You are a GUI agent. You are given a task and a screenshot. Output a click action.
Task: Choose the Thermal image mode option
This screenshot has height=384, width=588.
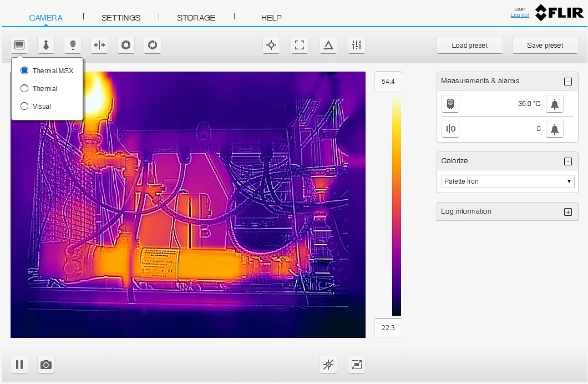24,88
